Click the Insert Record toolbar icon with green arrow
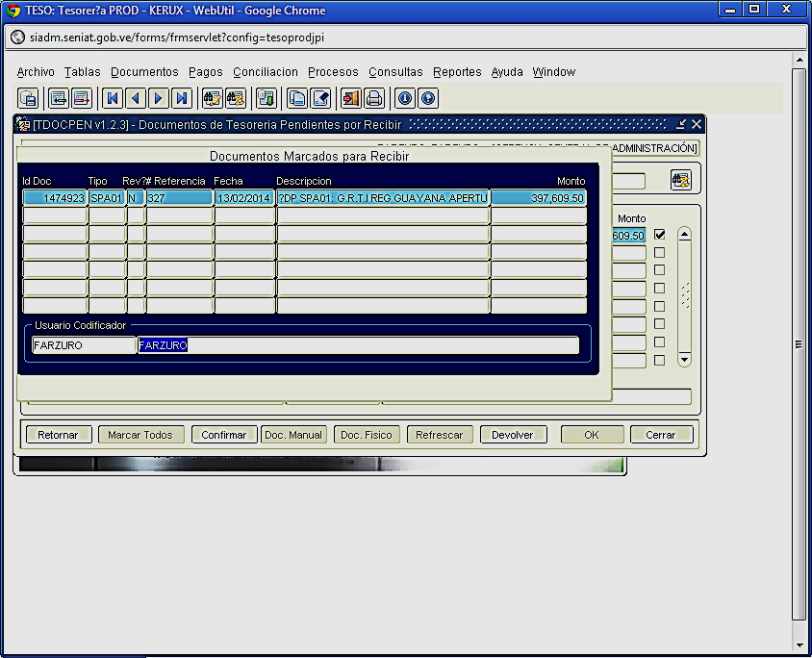The height and width of the screenshot is (658, 812). [59, 98]
